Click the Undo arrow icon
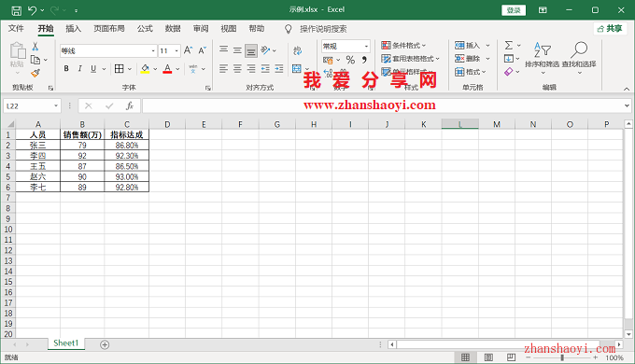 point(32,10)
